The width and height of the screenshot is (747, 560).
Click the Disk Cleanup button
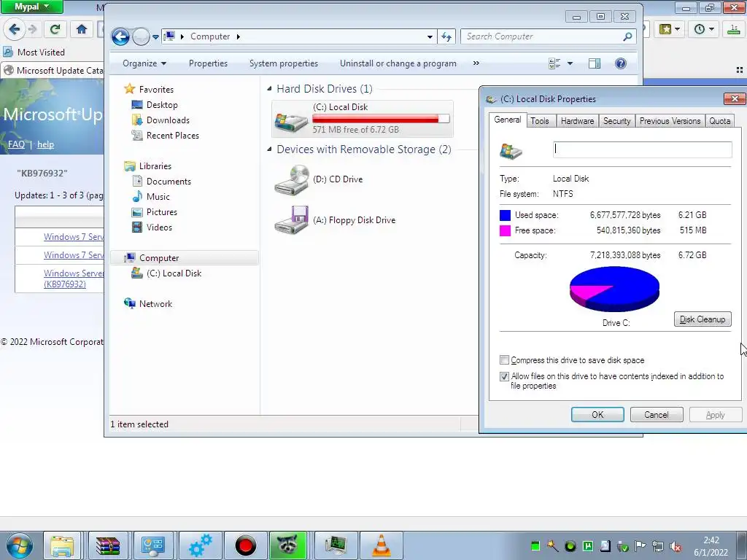click(x=703, y=319)
